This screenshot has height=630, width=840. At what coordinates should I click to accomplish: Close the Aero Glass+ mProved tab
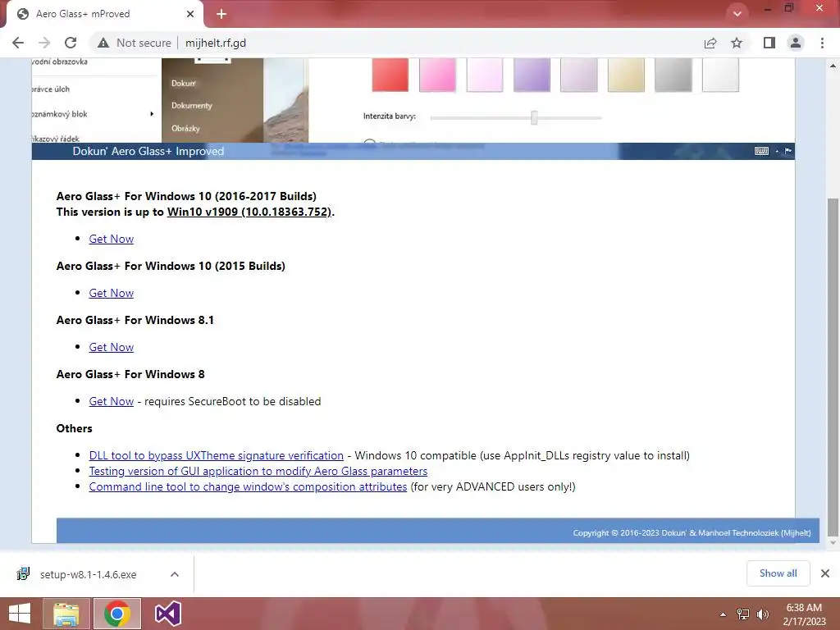coord(190,14)
